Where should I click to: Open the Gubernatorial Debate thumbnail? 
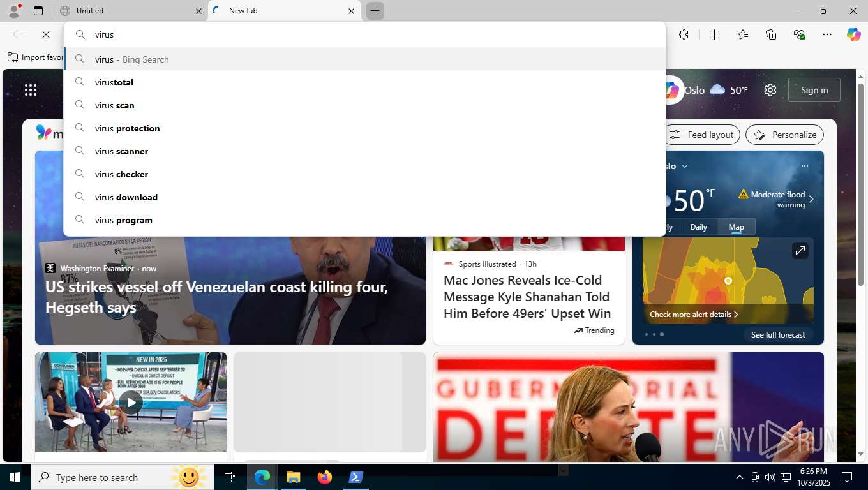629,407
